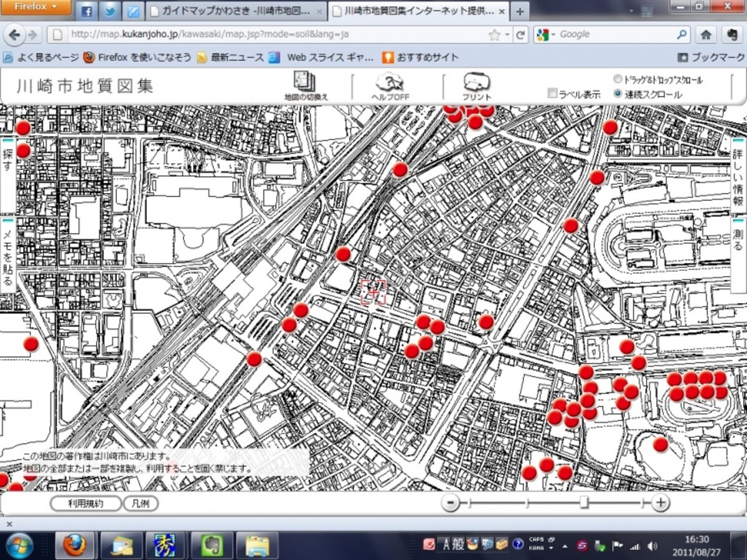
Task: Toggle the ヘルプOFF help icon
Action: click(x=390, y=86)
